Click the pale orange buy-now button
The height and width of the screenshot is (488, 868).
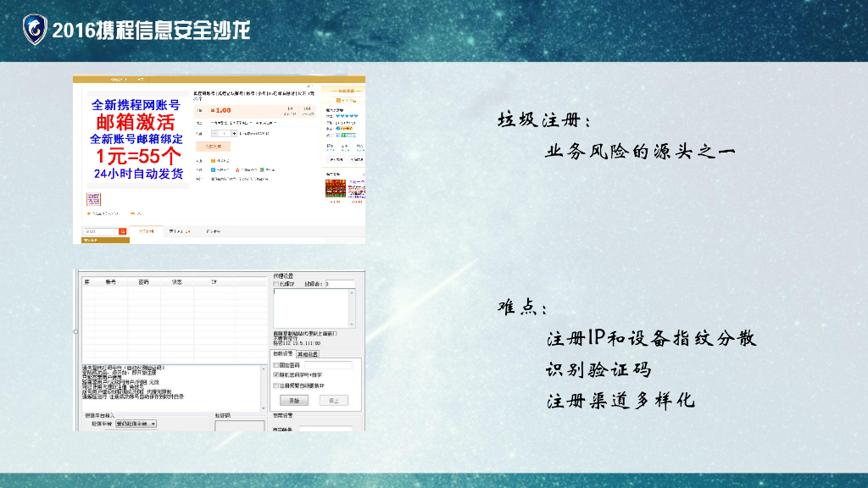click(x=213, y=147)
